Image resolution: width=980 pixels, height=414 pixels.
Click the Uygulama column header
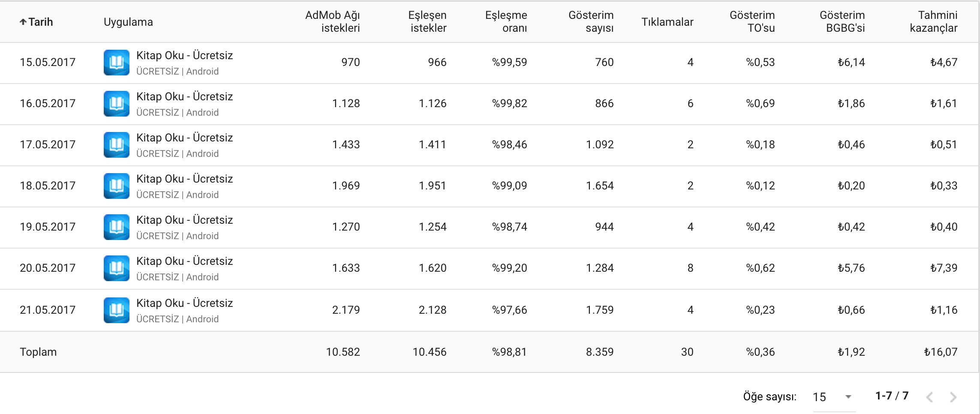pos(128,22)
